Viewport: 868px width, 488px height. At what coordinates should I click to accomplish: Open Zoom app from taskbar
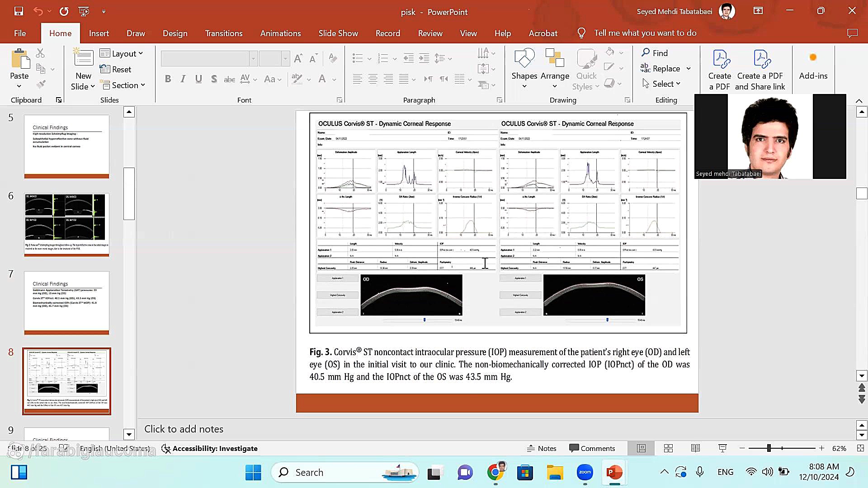[x=585, y=472]
